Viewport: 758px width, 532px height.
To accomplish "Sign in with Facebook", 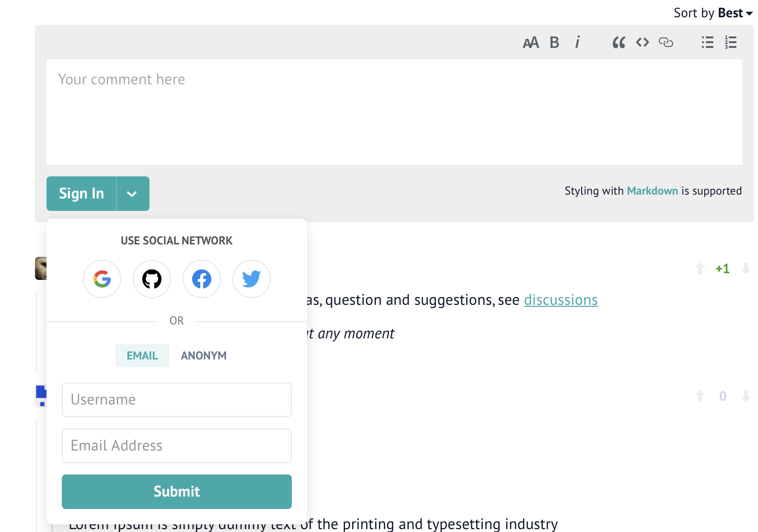I will click(x=202, y=279).
